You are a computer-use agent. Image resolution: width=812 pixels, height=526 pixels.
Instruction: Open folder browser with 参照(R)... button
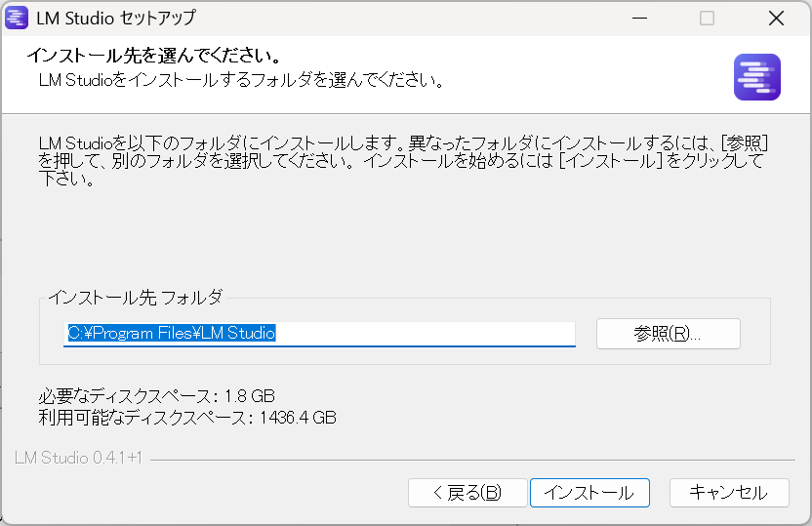point(668,333)
